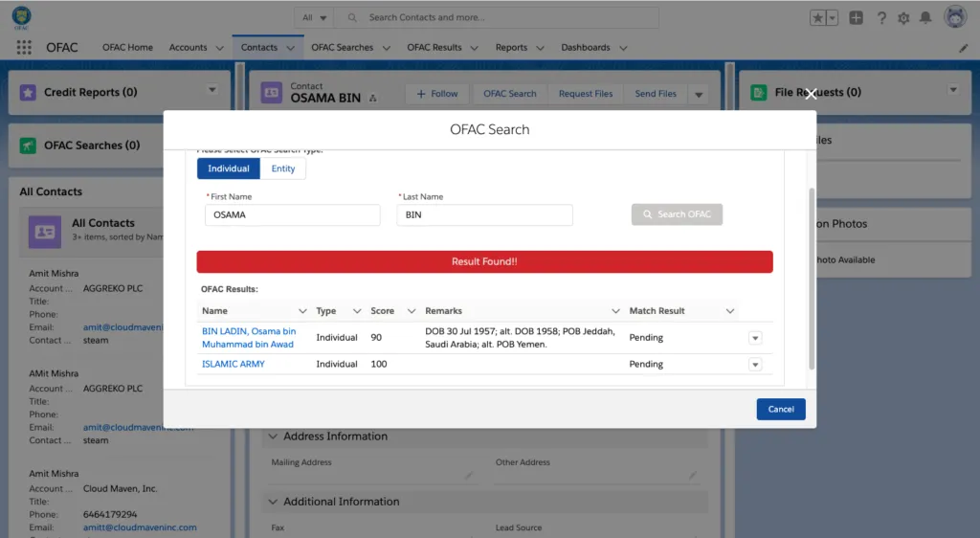Click the Request Files button
Screen dimensions: 980x538
point(586,94)
